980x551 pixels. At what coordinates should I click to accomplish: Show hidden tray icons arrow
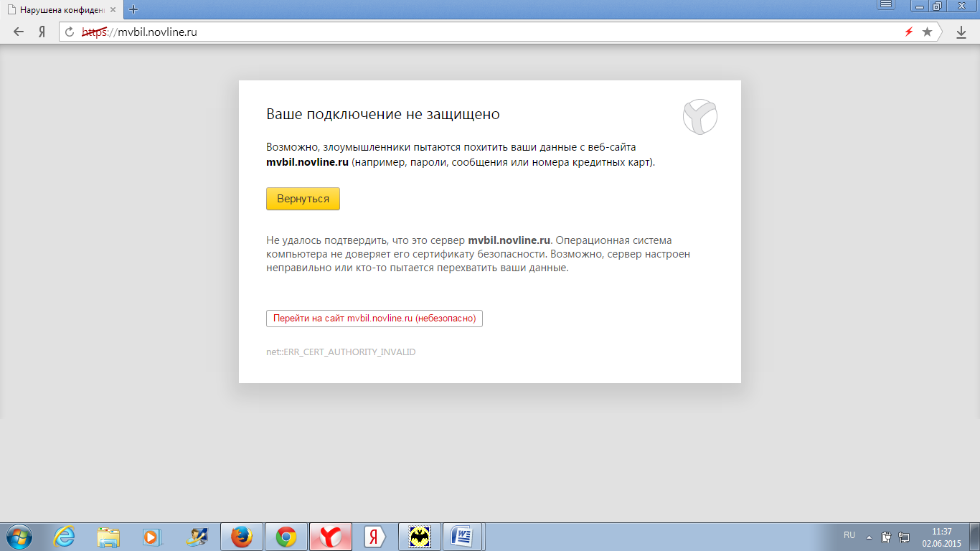pyautogui.click(x=870, y=537)
